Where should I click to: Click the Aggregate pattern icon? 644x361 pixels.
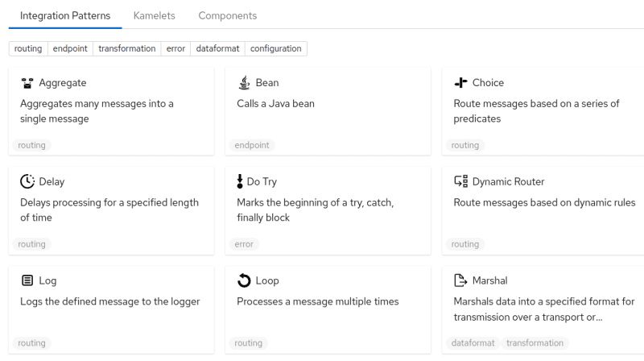point(27,83)
